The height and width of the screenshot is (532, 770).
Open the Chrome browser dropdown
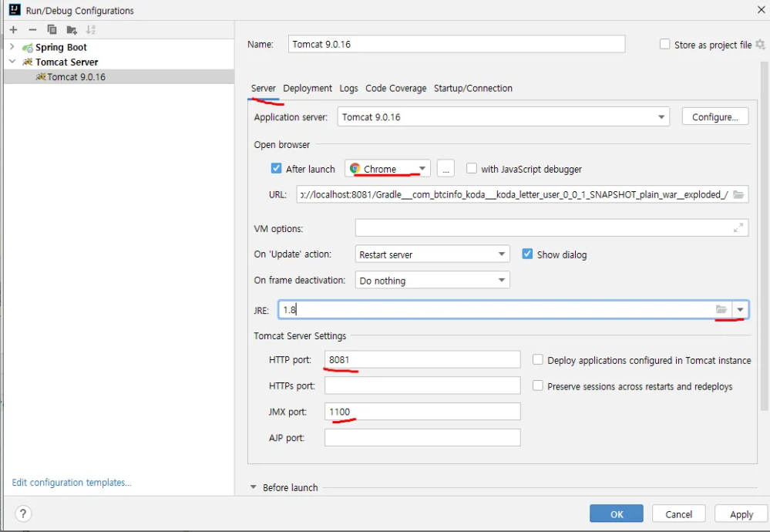[422, 169]
